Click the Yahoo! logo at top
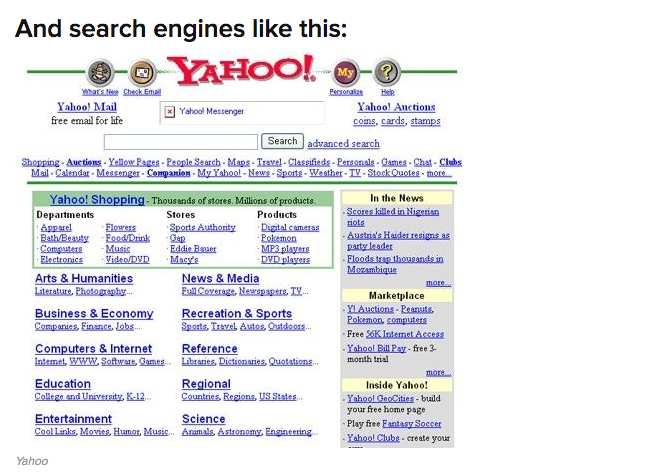Image resolution: width=661 pixels, height=474 pixels. pos(244,70)
